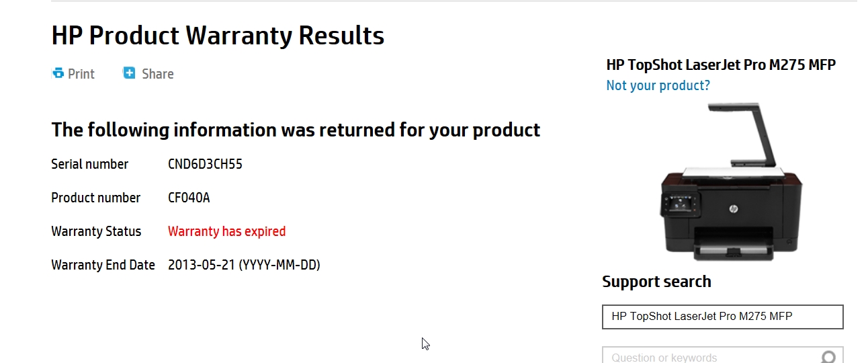Click the red "Warranty has expired" text
This screenshot has width=868, height=363.
coord(227,231)
